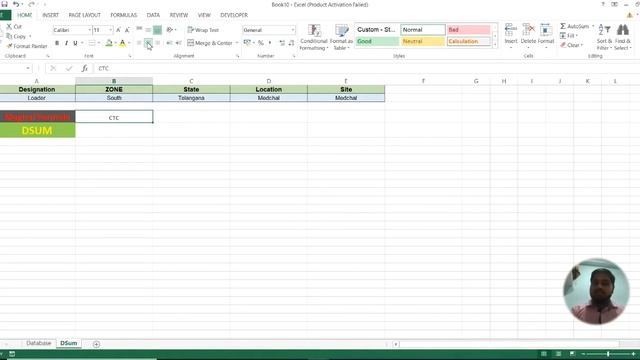The image size is (640, 360).
Task: Open Find & Select menu
Action: point(622,37)
